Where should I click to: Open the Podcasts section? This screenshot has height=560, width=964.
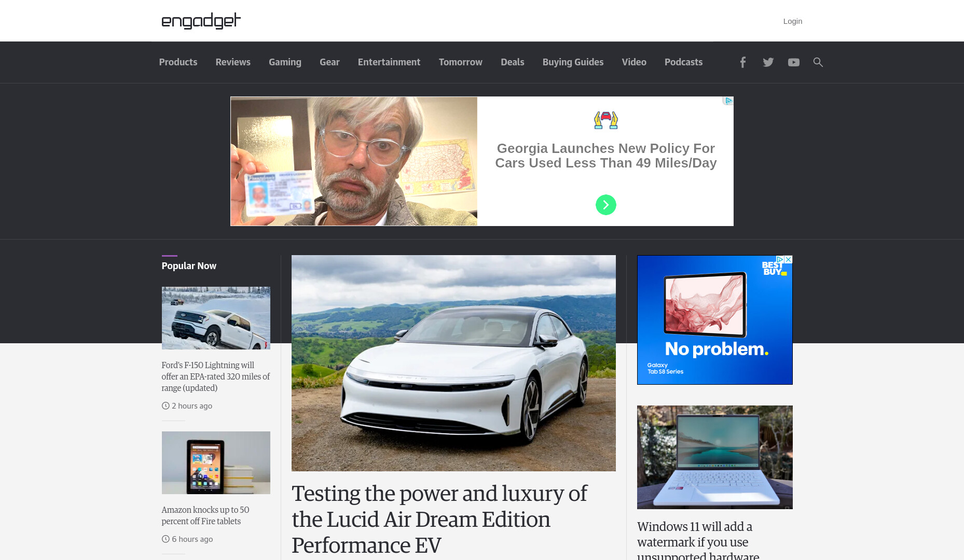tap(683, 62)
